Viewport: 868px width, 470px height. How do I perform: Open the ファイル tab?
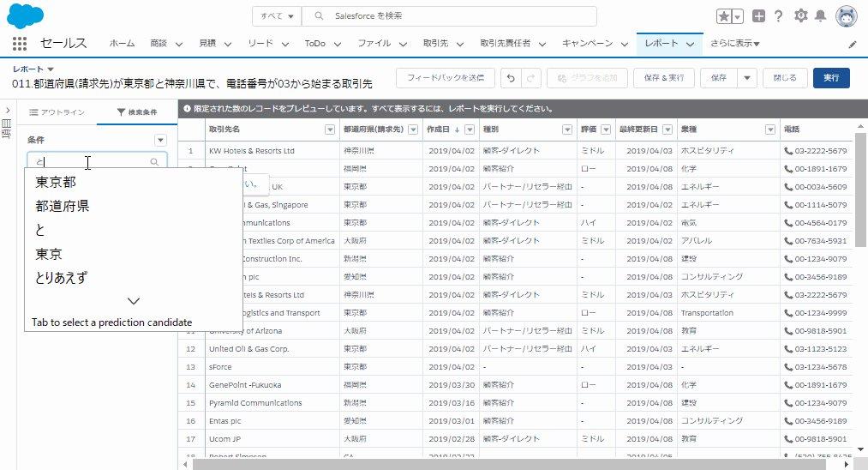tap(374, 43)
